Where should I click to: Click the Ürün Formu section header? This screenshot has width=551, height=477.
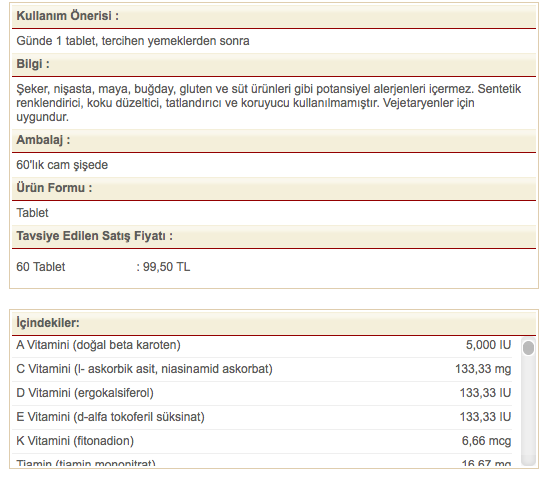tap(274, 188)
